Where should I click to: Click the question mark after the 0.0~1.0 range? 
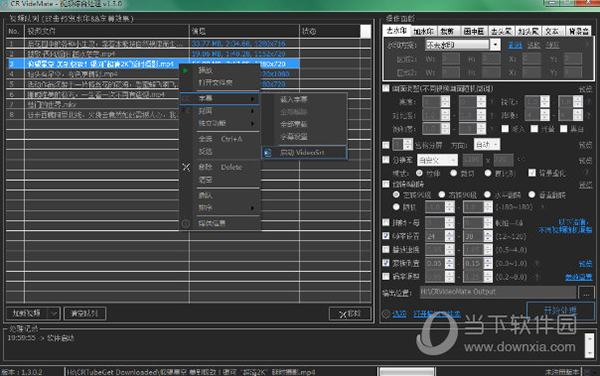(537, 264)
